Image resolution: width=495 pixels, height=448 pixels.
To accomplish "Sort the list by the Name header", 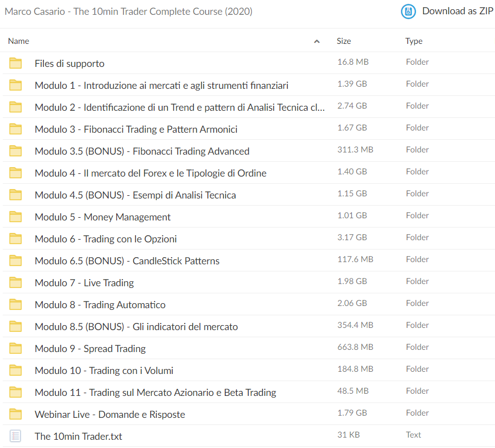I will point(18,41).
